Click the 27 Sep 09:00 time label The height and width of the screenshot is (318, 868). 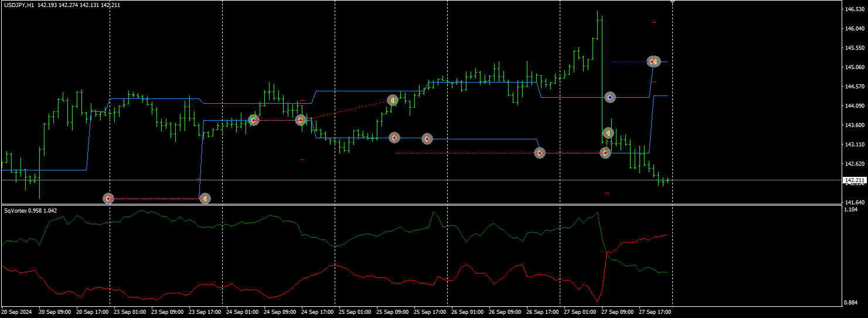(617, 312)
